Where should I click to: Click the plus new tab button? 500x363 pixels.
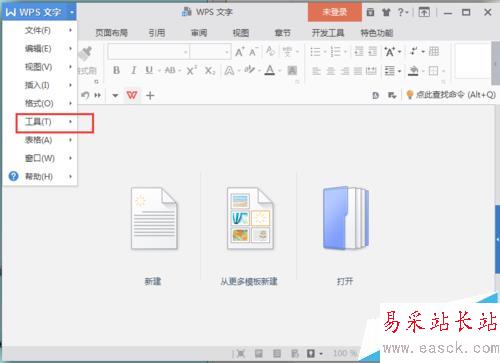pyautogui.click(x=150, y=96)
